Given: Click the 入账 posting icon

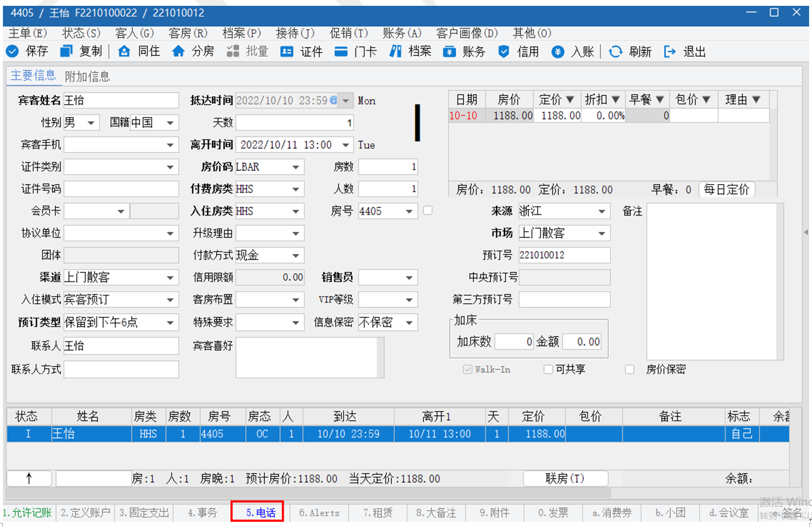Looking at the screenshot, I should click(x=558, y=51).
